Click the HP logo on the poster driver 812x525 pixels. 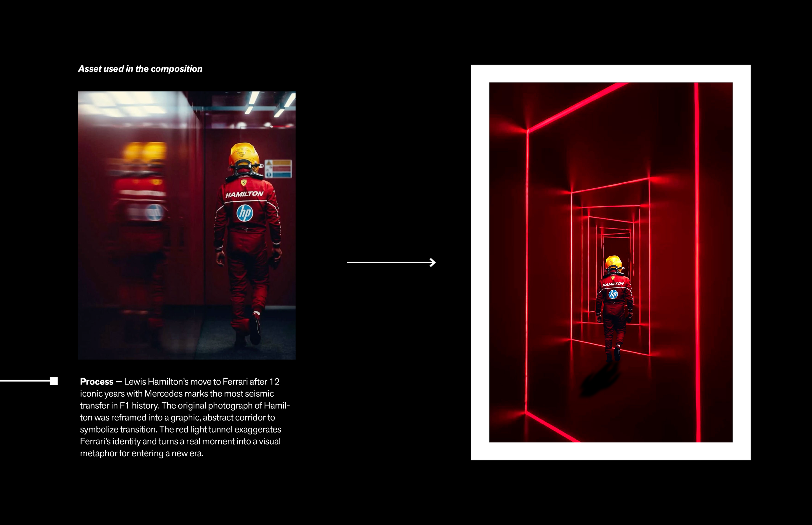613,294
